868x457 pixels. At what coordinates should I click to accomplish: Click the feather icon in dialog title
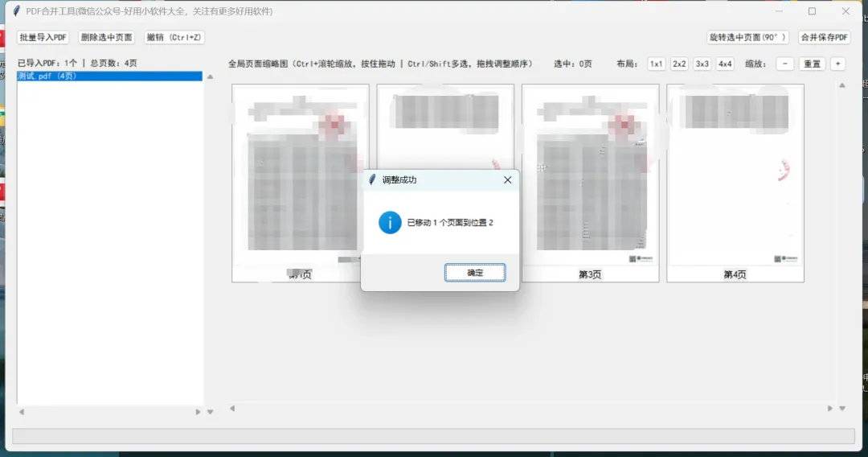[x=373, y=179]
